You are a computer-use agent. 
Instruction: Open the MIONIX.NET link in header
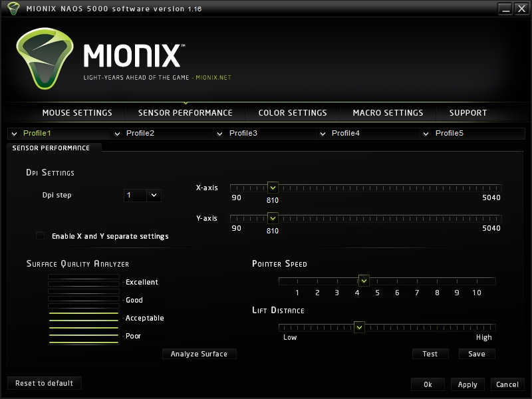pyautogui.click(x=213, y=77)
